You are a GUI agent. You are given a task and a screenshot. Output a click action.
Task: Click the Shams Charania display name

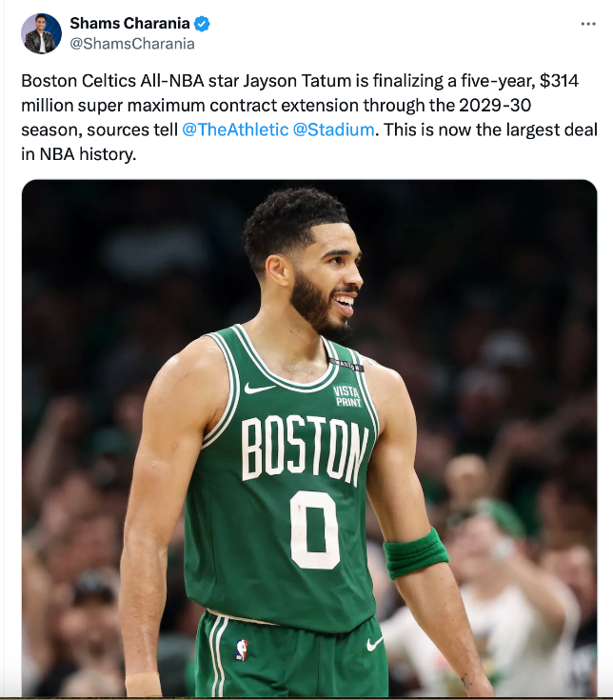click(x=129, y=23)
